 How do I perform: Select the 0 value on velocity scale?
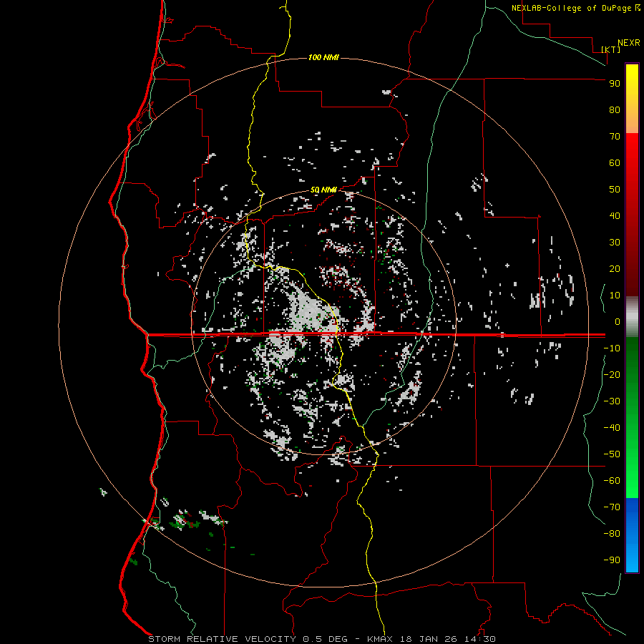(618, 322)
